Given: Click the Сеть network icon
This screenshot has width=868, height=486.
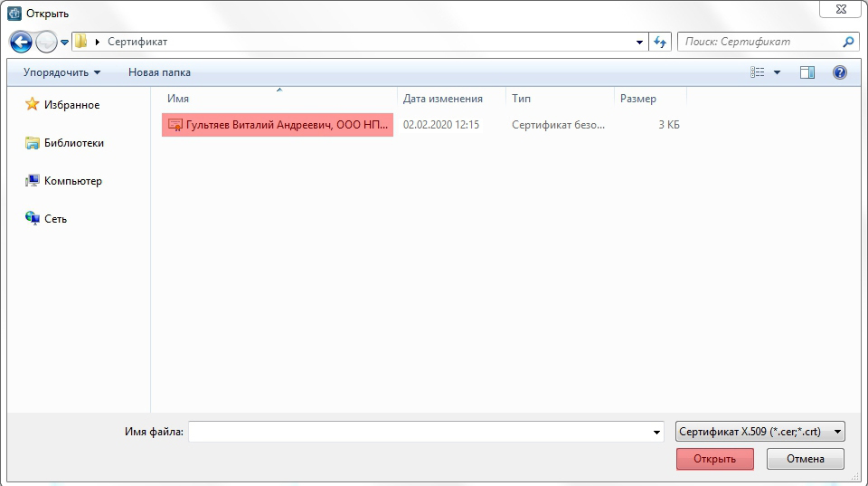Looking at the screenshot, I should pyautogui.click(x=33, y=218).
